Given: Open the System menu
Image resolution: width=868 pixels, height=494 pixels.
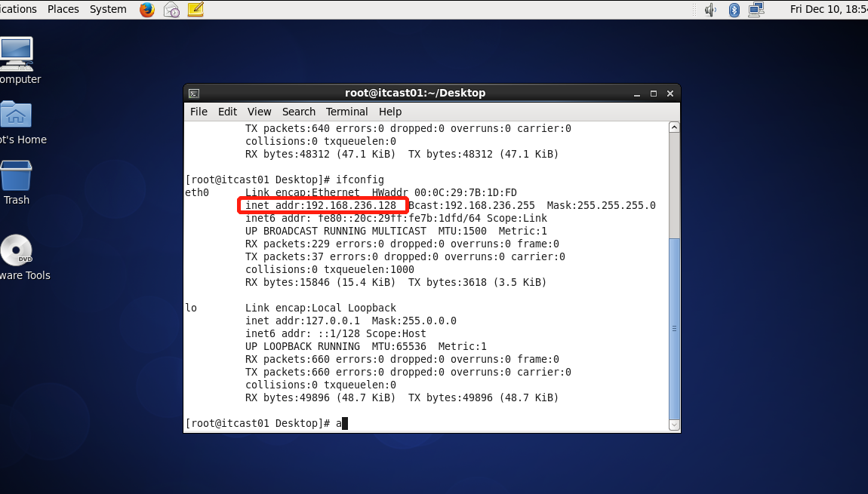Looking at the screenshot, I should (x=107, y=9).
